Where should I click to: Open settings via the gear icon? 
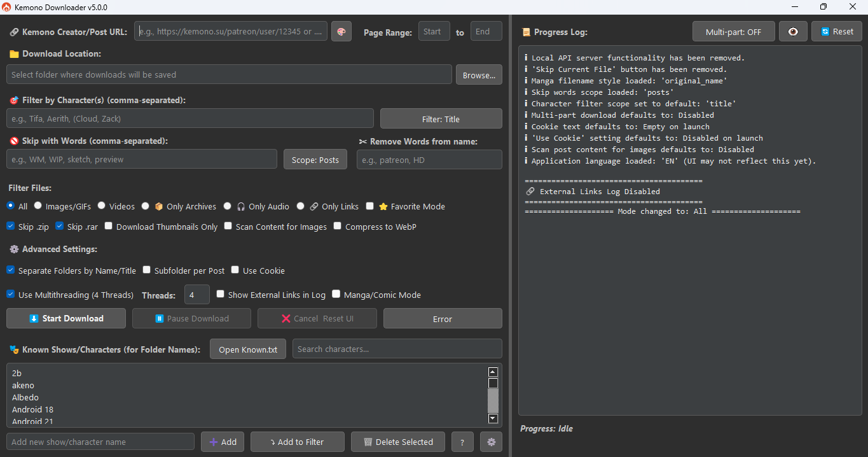pyautogui.click(x=490, y=441)
